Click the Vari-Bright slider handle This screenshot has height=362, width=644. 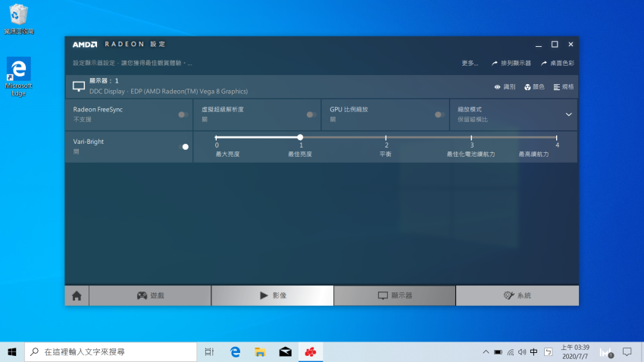tap(300, 137)
